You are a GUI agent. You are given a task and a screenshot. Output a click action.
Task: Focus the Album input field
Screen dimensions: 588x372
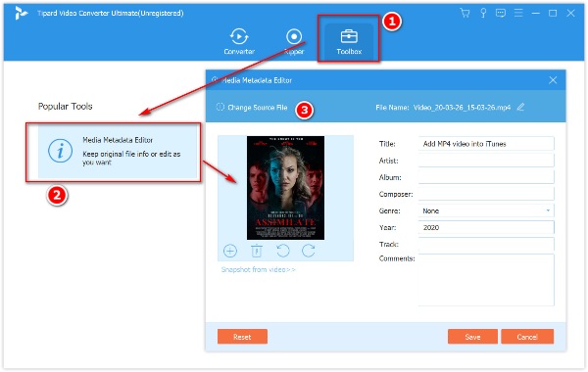click(x=486, y=177)
